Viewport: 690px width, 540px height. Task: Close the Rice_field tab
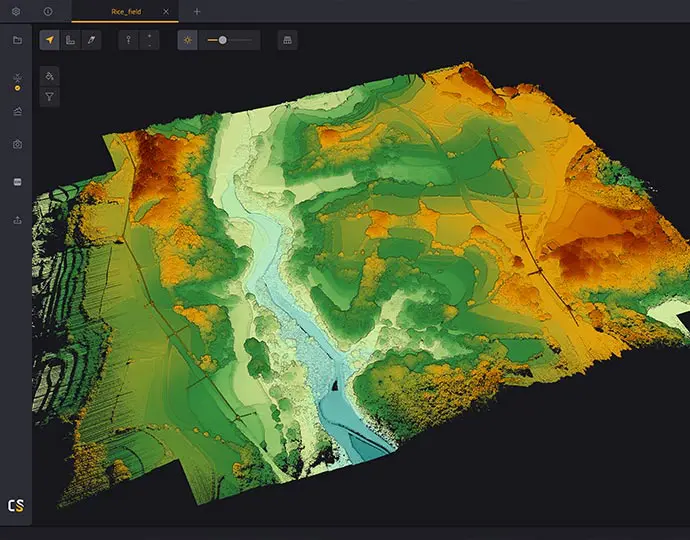coord(166,11)
